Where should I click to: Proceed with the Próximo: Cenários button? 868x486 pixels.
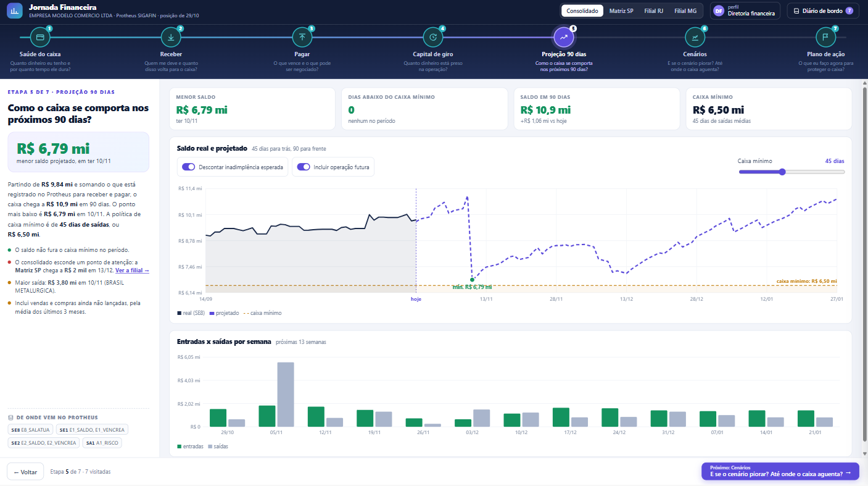[780, 471]
